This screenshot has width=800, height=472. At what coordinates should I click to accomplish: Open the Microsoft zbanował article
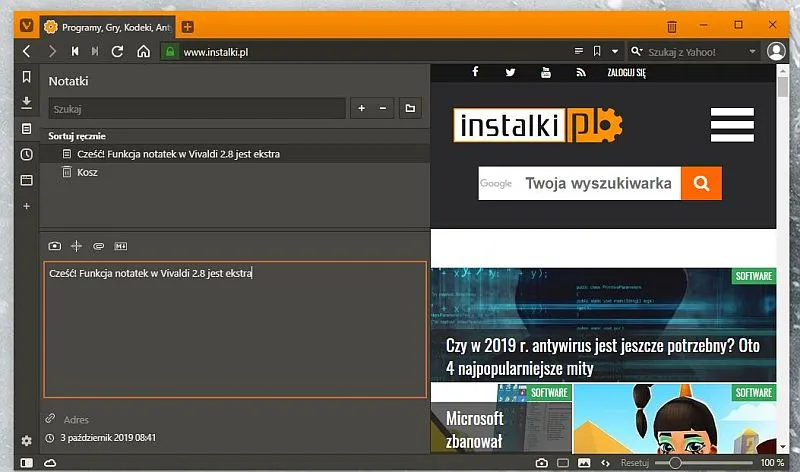coord(501,418)
